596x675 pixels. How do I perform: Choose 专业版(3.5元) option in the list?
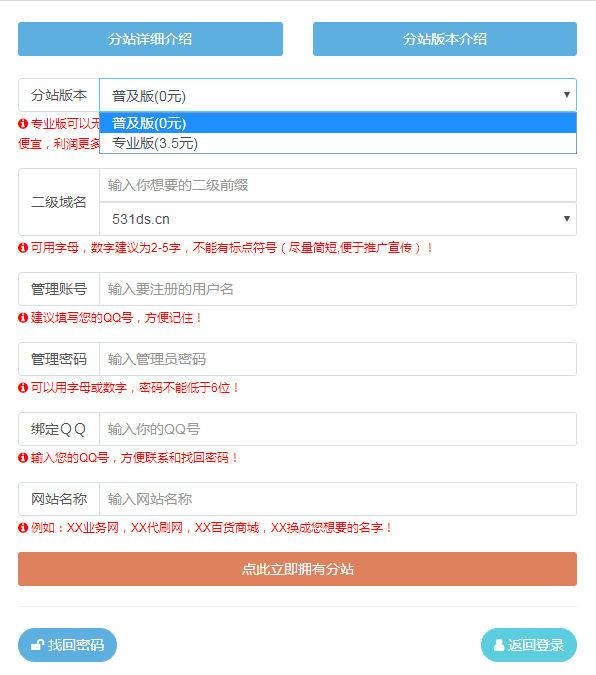pyautogui.click(x=338, y=143)
